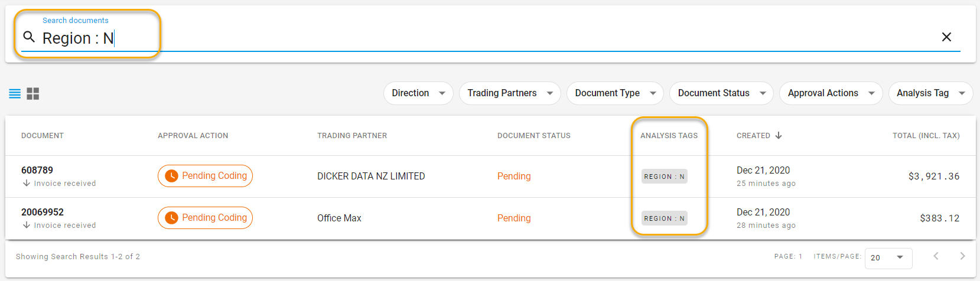980x281 pixels.
Task: Click the Created column sort arrow
Action: coord(779,135)
